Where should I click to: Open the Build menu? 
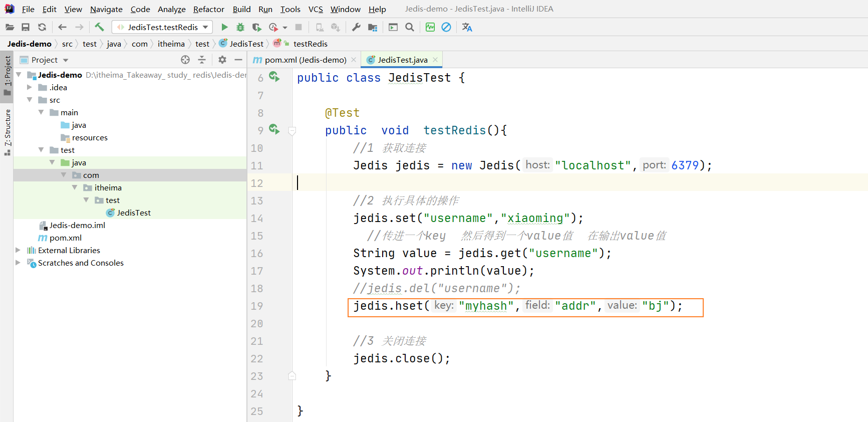point(241,9)
